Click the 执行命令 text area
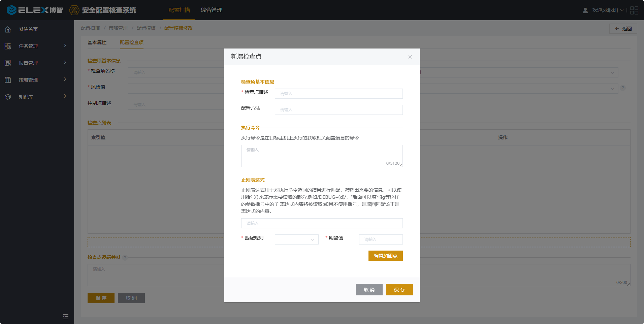 (322, 156)
